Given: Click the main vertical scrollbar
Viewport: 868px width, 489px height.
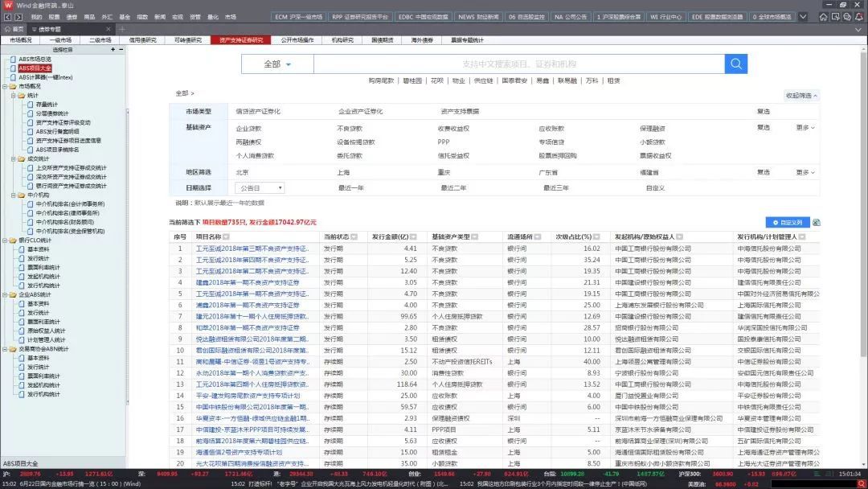Looking at the screenshot, I should pyautogui.click(x=863, y=205).
